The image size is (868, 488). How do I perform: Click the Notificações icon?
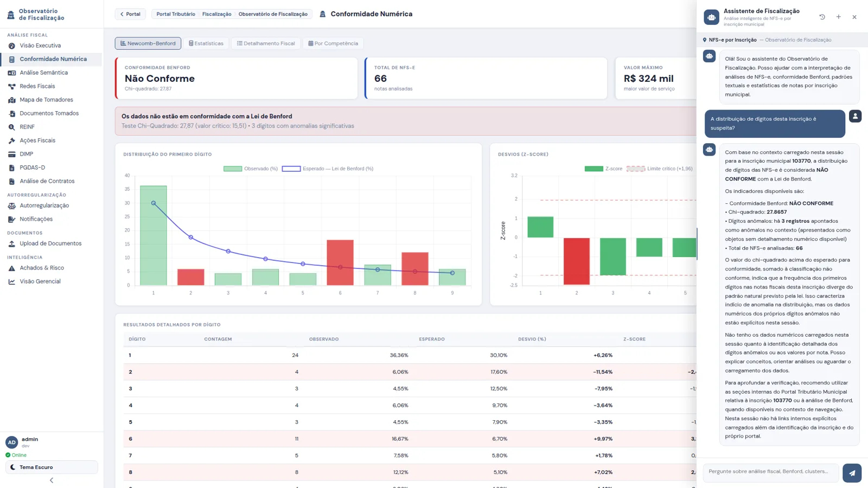point(11,219)
